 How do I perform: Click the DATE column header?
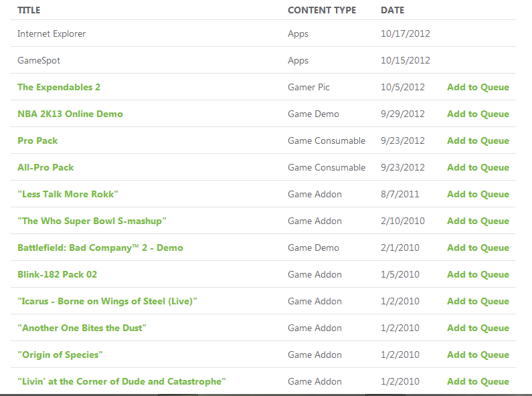pos(393,10)
